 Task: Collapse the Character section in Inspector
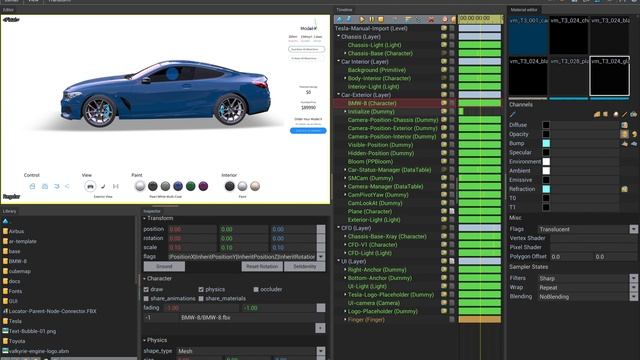(x=144, y=278)
